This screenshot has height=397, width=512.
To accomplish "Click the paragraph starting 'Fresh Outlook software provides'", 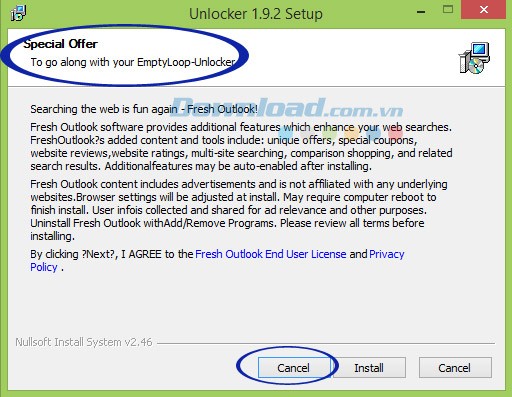I will [241, 146].
